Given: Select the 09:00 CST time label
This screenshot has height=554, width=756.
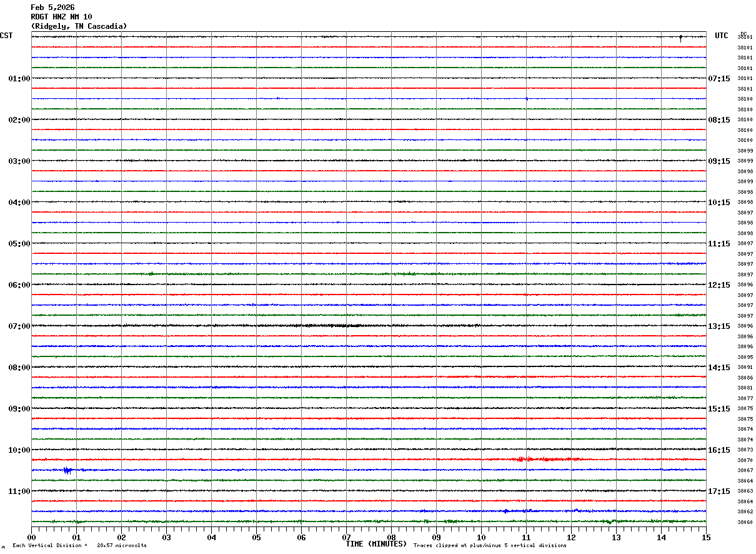Looking at the screenshot, I should 19,409.
